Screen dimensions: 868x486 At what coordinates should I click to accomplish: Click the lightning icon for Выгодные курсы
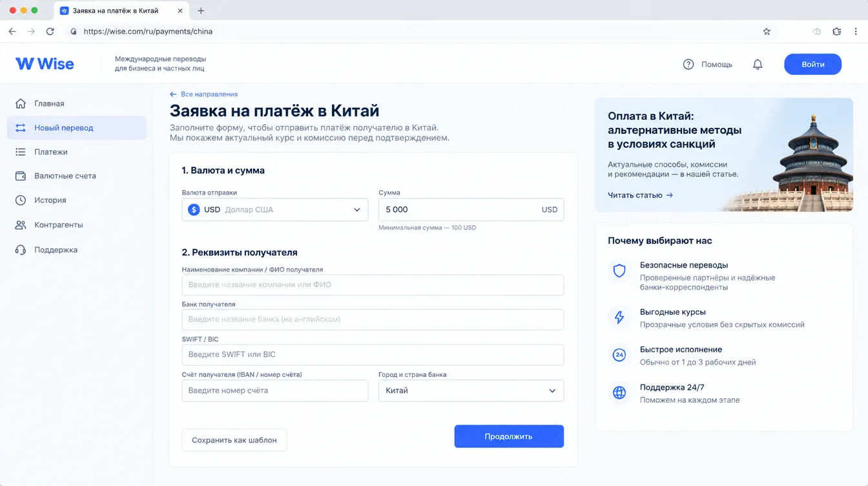coord(619,317)
